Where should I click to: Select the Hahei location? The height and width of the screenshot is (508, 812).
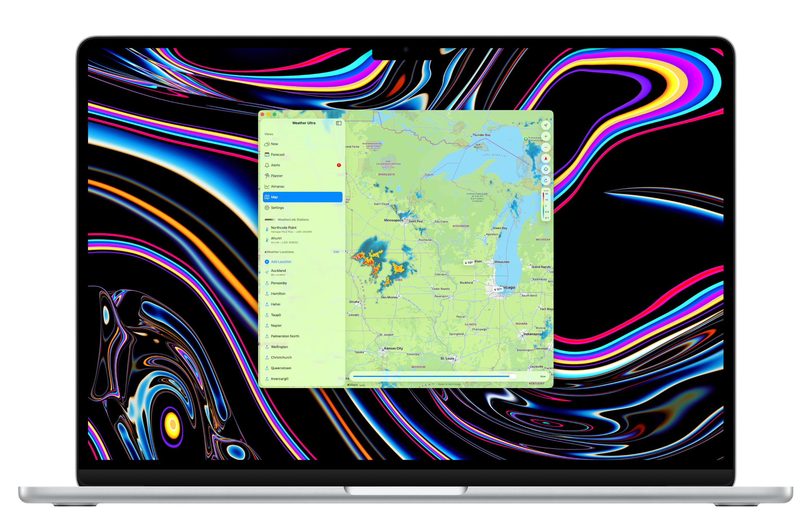tap(302, 304)
